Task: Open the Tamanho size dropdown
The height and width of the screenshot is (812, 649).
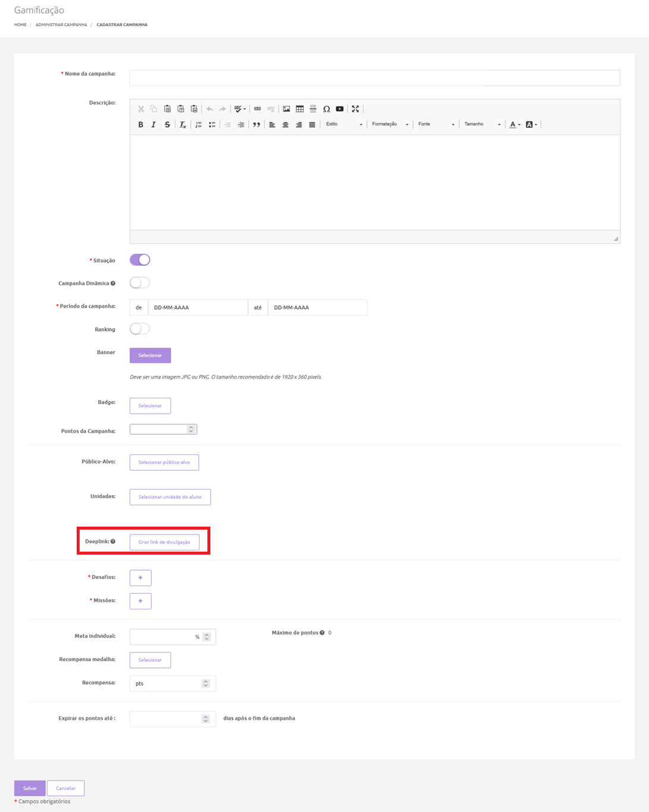Action: click(482, 124)
